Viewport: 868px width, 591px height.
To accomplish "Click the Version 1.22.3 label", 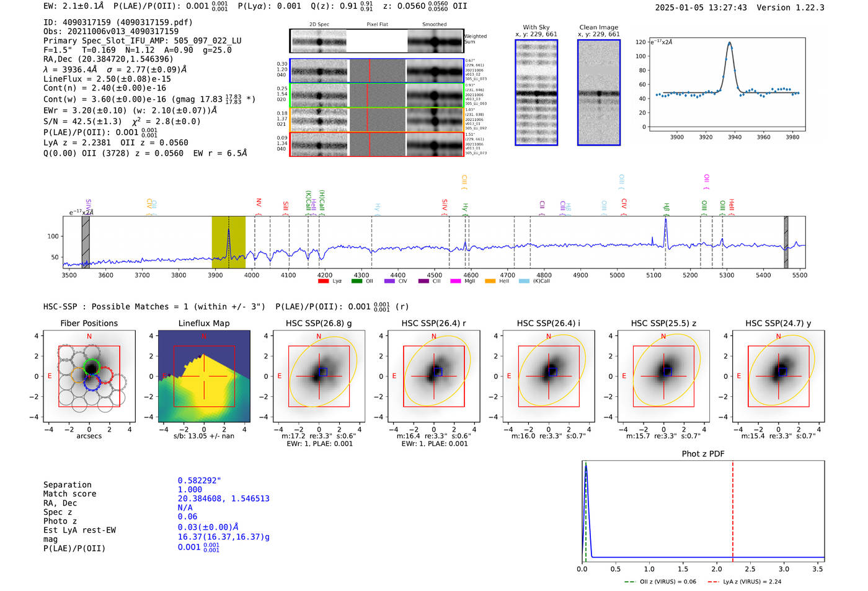I will click(790, 7).
